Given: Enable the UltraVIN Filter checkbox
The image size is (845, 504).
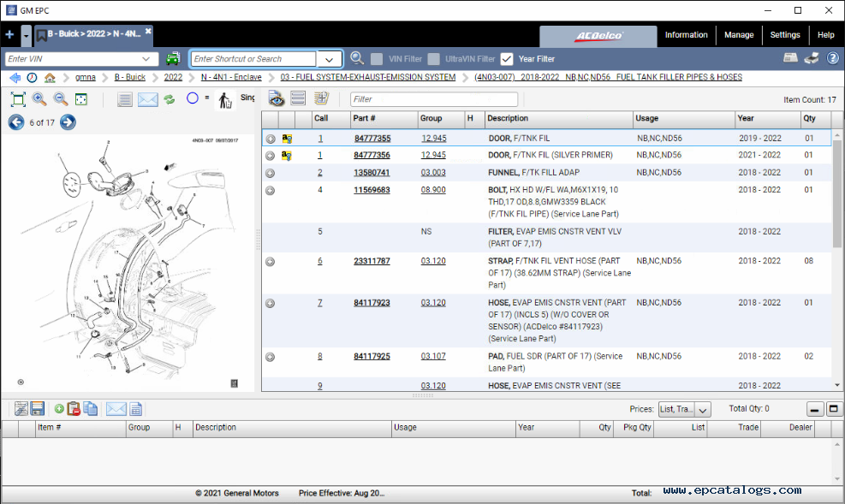Looking at the screenshot, I should coord(434,59).
